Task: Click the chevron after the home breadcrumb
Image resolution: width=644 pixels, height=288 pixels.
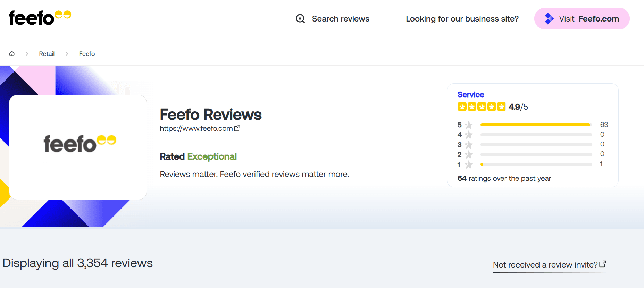Action: 27,54
